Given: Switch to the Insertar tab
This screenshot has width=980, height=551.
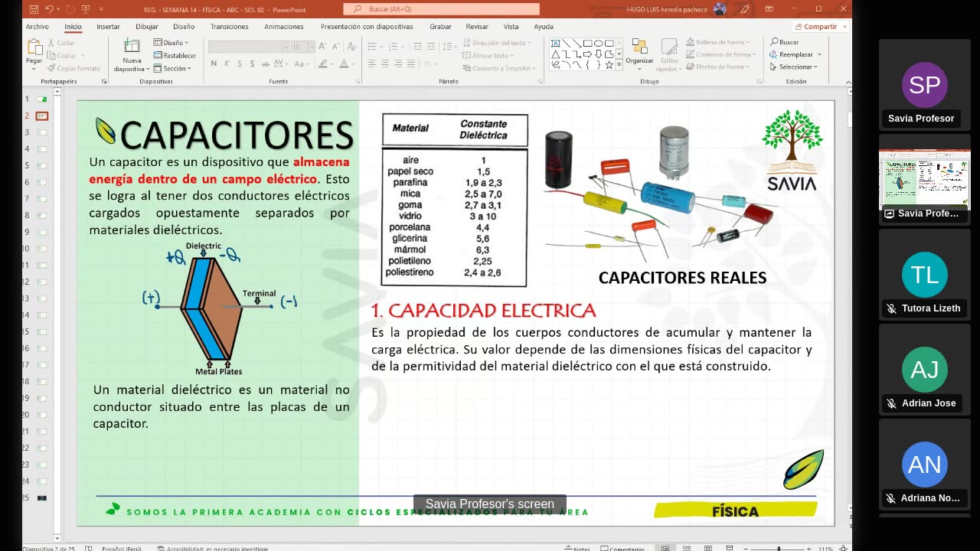Looking at the screenshot, I should 108,26.
